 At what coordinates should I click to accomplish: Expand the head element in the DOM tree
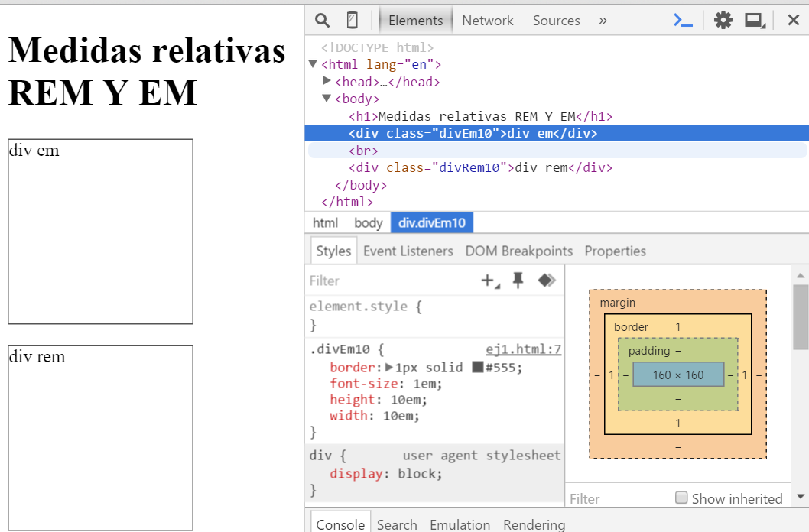click(327, 81)
